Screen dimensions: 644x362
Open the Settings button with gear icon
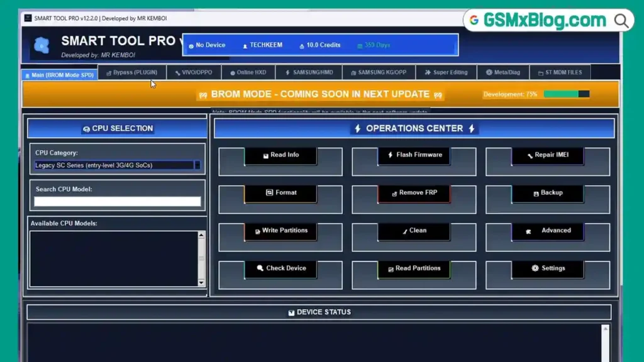click(x=548, y=269)
